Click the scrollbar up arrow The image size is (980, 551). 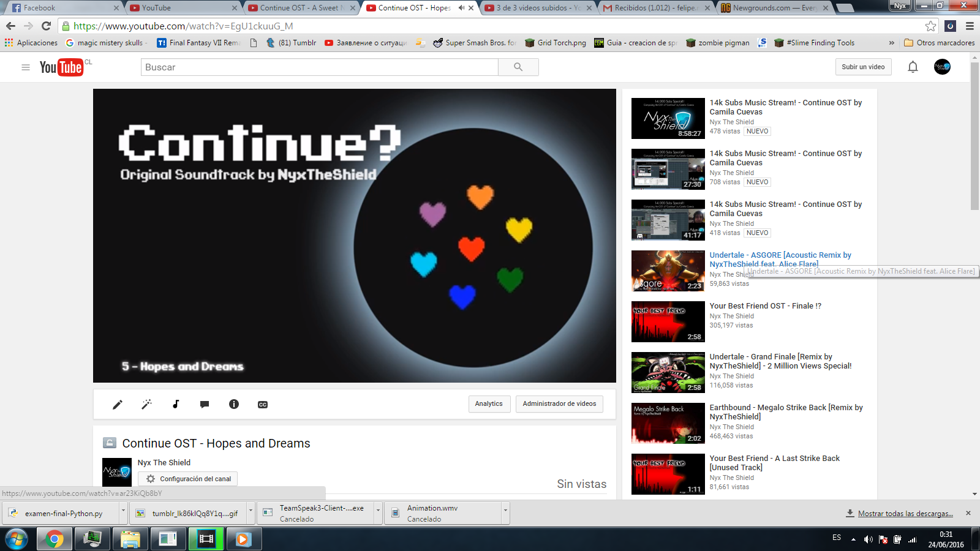974,56
